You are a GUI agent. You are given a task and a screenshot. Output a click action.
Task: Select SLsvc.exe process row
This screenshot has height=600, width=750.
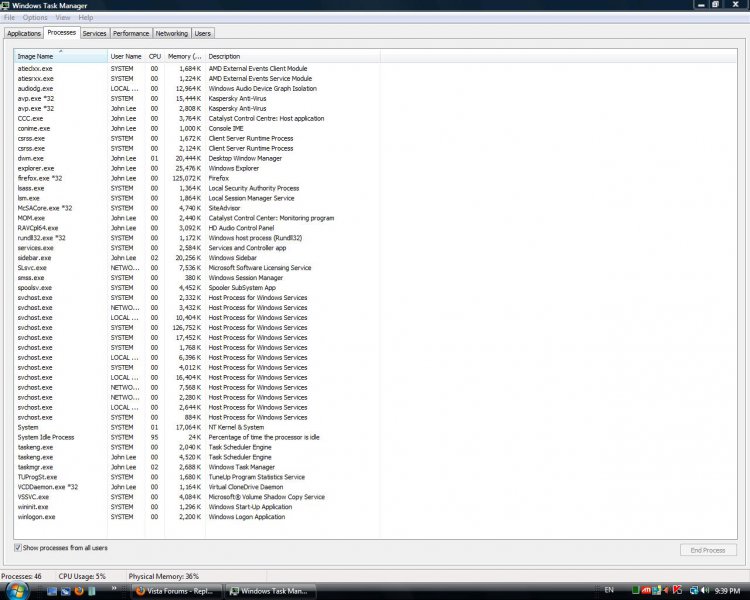coord(197,268)
